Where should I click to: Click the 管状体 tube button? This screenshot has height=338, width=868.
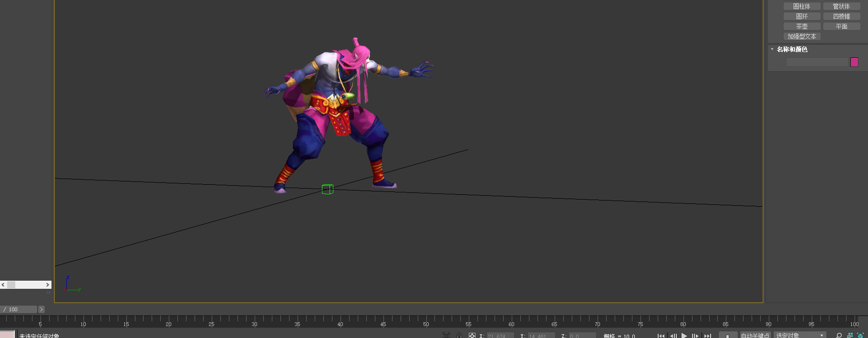pos(841,6)
